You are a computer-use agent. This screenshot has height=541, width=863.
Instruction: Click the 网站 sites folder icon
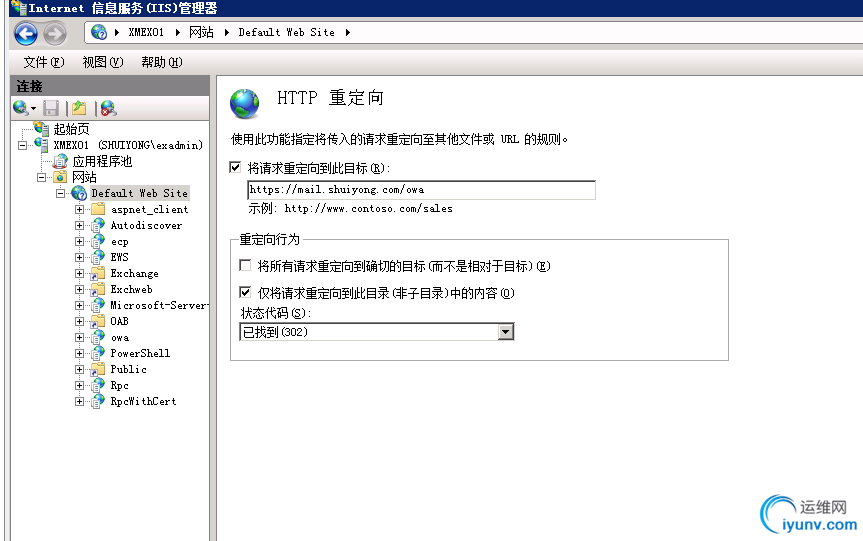coord(60,177)
